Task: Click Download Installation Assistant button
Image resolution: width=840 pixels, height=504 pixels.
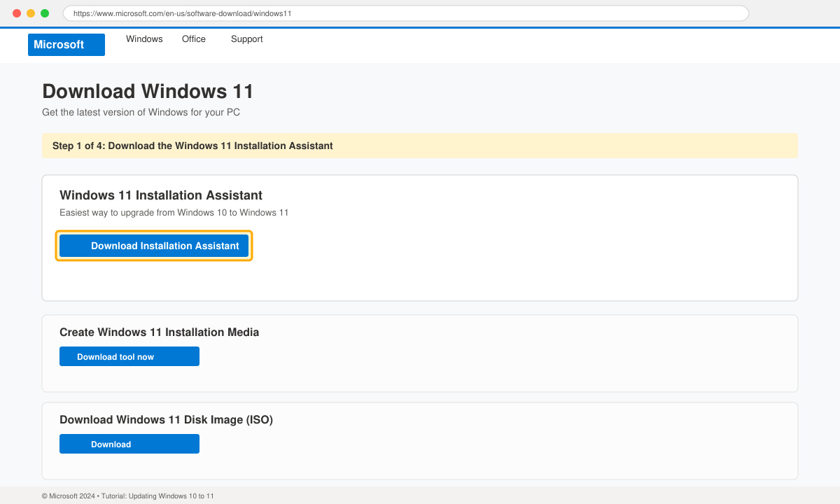Action: 154,246
